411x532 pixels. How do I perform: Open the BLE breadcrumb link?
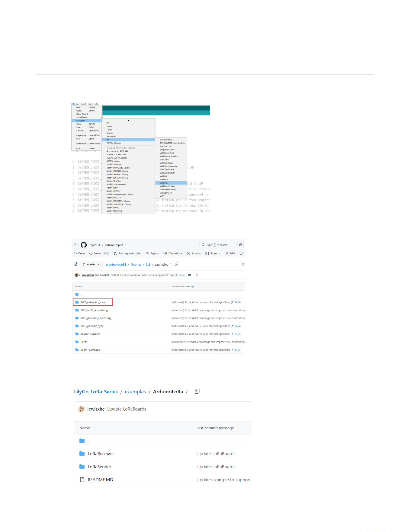tap(148, 264)
